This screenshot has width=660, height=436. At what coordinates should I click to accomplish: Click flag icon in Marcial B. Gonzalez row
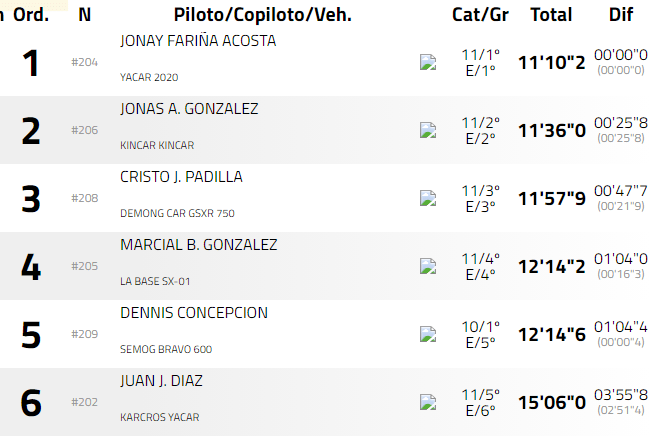tap(428, 266)
